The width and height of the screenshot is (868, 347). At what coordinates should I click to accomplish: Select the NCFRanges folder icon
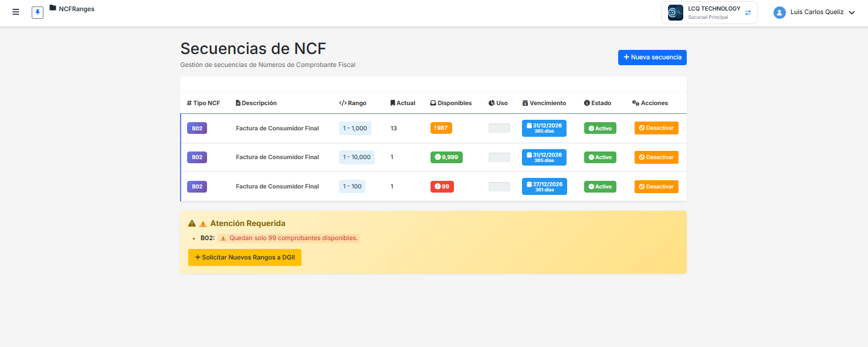53,9
